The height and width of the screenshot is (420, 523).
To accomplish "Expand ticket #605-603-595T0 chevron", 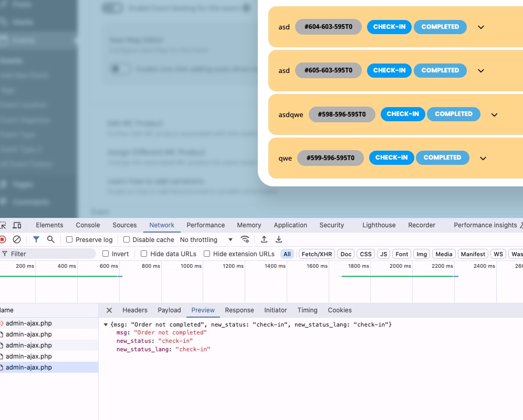I will click(x=480, y=71).
